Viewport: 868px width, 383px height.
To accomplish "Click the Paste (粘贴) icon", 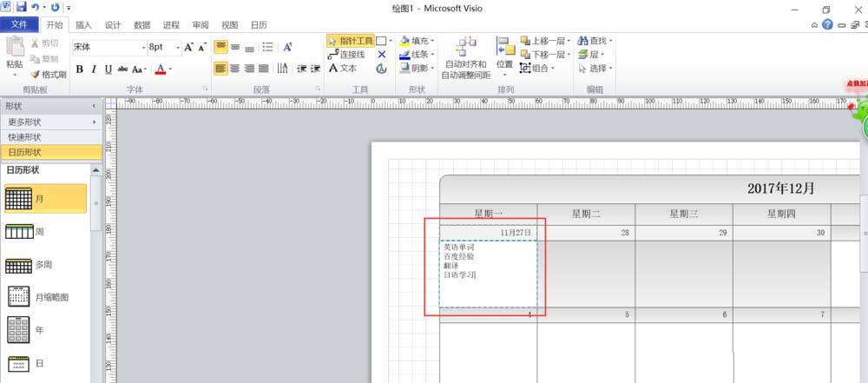I will pyautogui.click(x=15, y=48).
